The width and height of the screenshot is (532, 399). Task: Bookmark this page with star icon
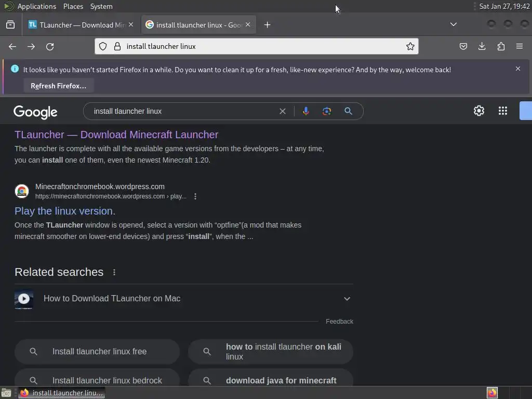coord(410,46)
